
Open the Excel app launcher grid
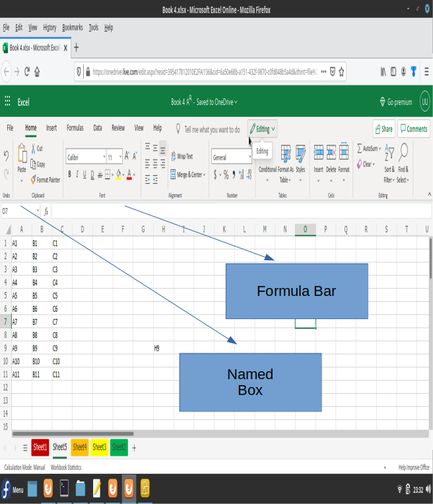(x=8, y=102)
